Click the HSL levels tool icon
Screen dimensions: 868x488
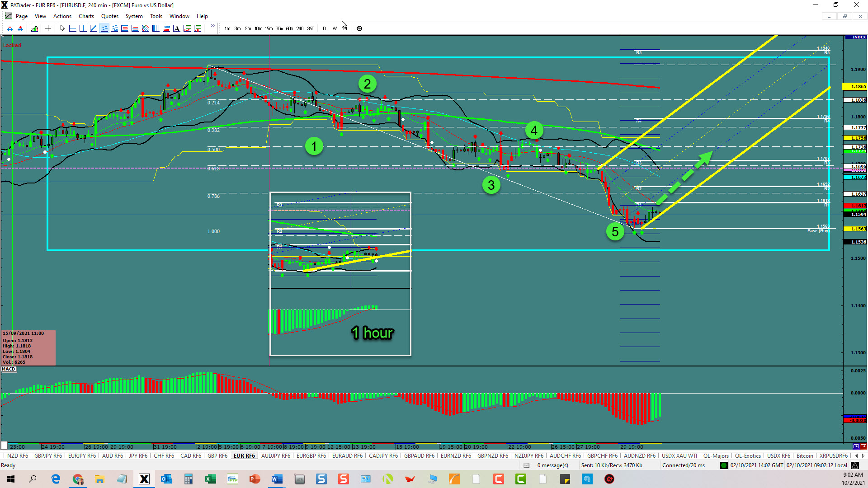point(198,28)
